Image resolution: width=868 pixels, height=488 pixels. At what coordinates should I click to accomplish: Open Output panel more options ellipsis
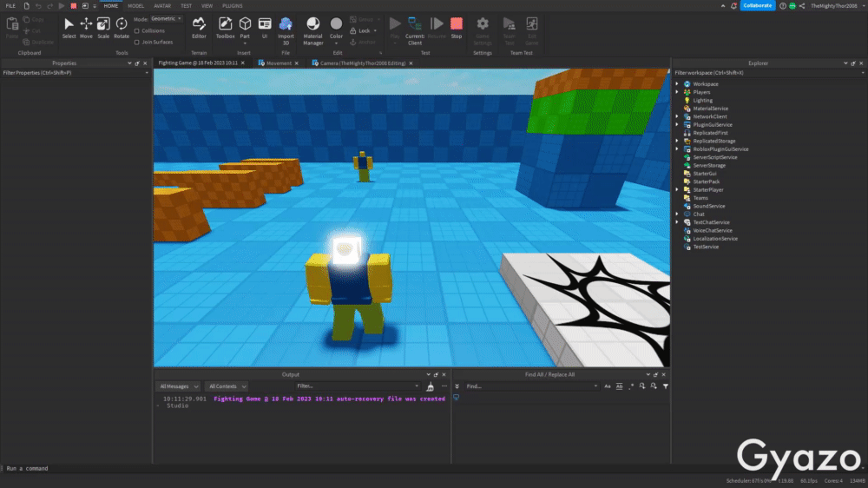(444, 386)
